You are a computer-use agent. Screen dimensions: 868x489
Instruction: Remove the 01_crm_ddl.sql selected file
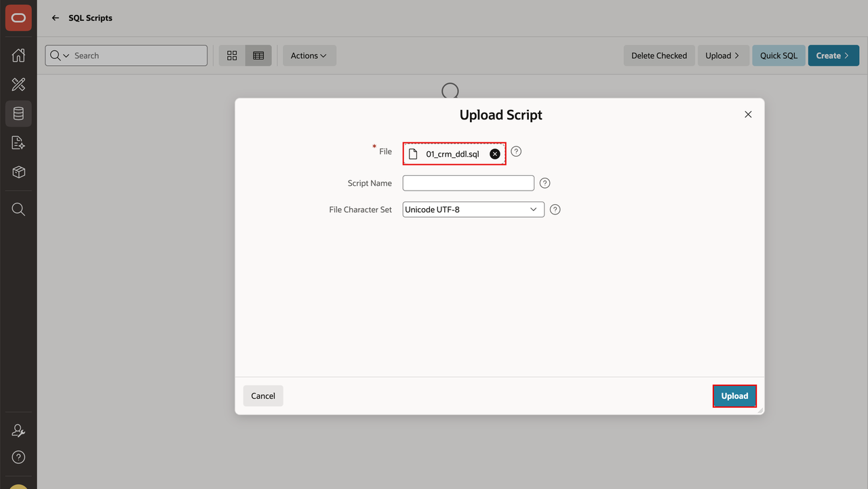point(495,154)
